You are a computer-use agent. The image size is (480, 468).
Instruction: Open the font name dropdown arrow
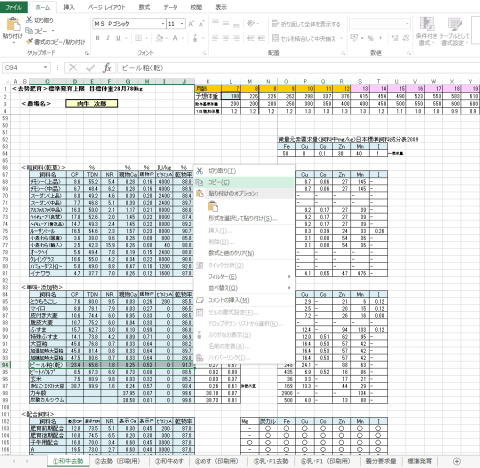tap(163, 24)
